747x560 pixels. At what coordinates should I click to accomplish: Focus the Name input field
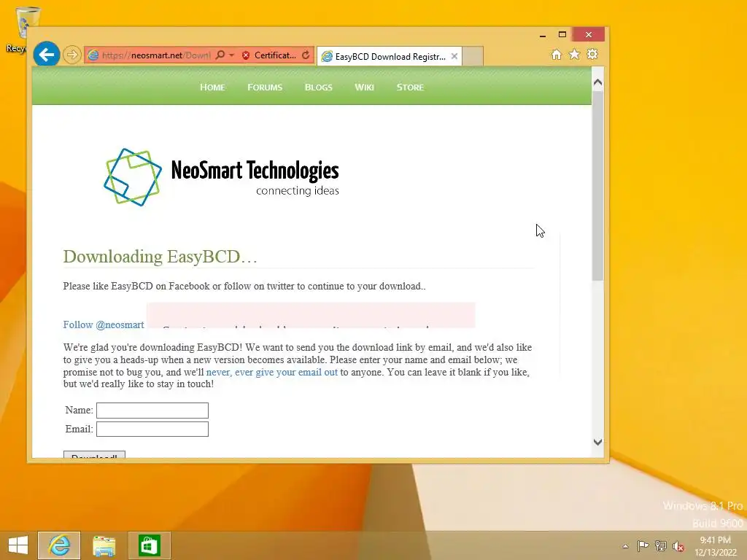(152, 411)
